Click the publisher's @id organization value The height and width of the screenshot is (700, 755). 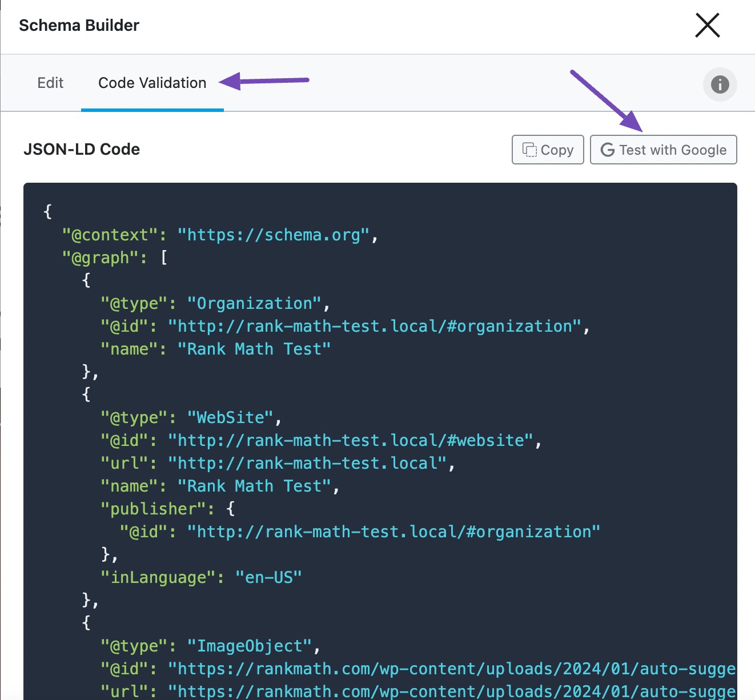click(393, 532)
